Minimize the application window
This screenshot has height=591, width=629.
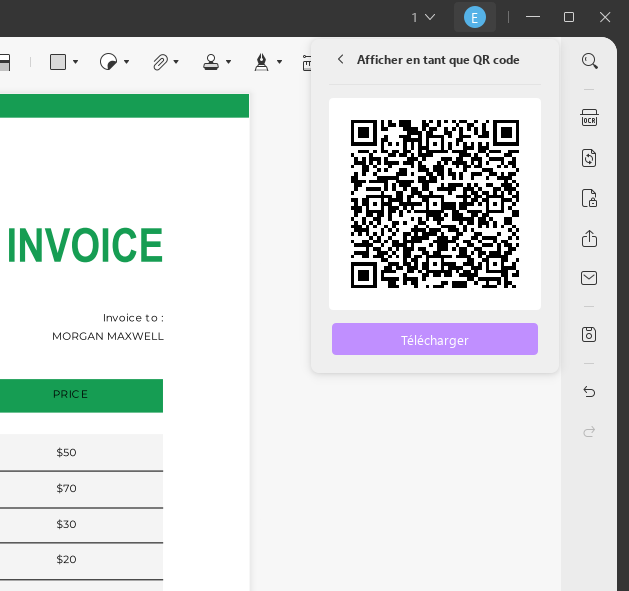(533, 17)
